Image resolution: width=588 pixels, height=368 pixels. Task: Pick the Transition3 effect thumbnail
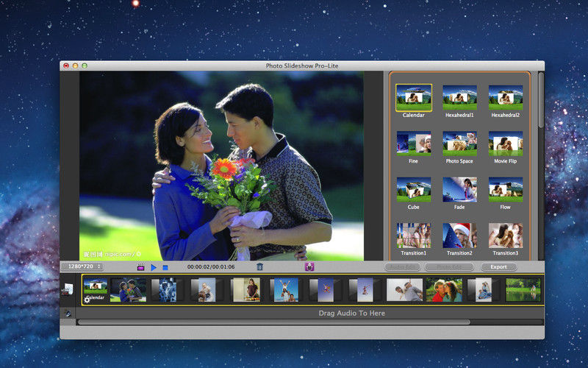506,236
